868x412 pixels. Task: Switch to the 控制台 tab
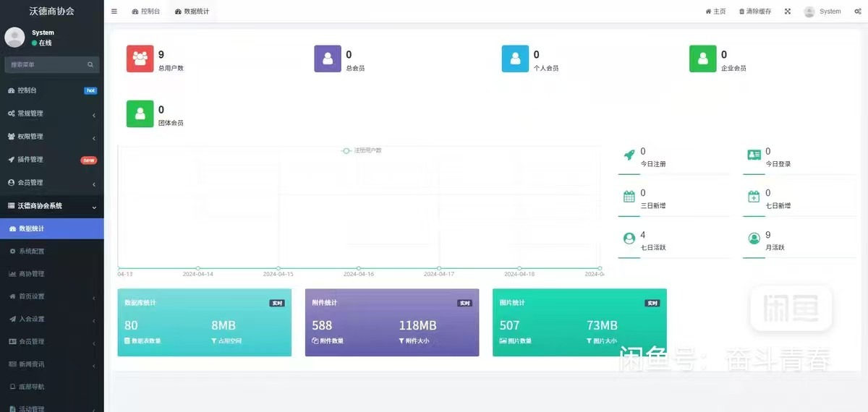[146, 12]
